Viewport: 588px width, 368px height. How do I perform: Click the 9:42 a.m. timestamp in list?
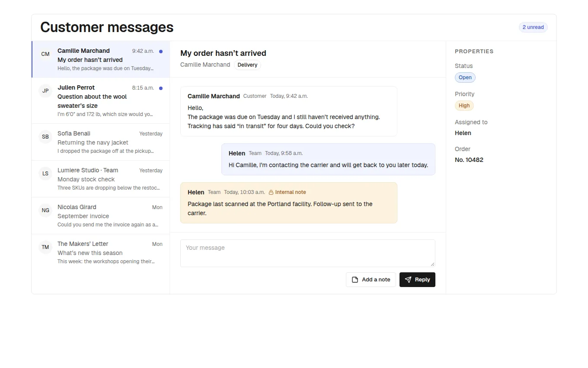(x=143, y=51)
